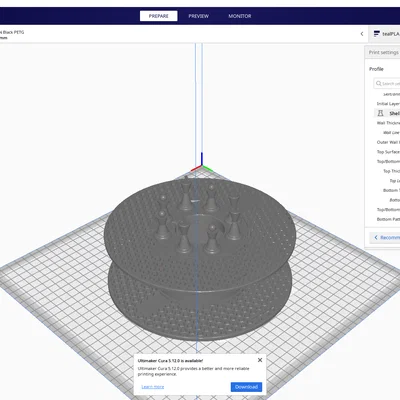Viewport: 400px width, 400px height.
Task: Click the magnifier icon in settings search
Action: click(378, 83)
